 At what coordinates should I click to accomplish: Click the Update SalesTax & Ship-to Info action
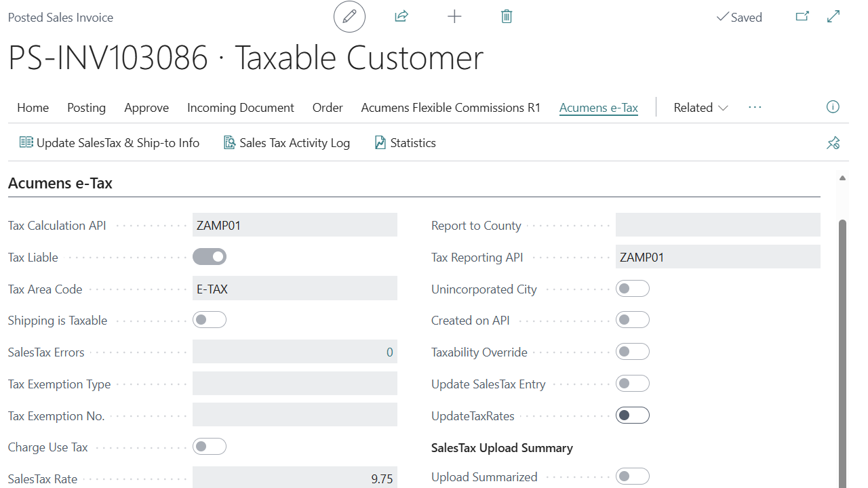(110, 143)
